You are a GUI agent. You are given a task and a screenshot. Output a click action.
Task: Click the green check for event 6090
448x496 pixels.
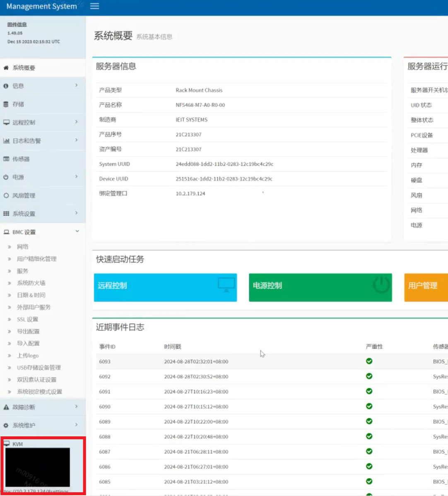369,406
